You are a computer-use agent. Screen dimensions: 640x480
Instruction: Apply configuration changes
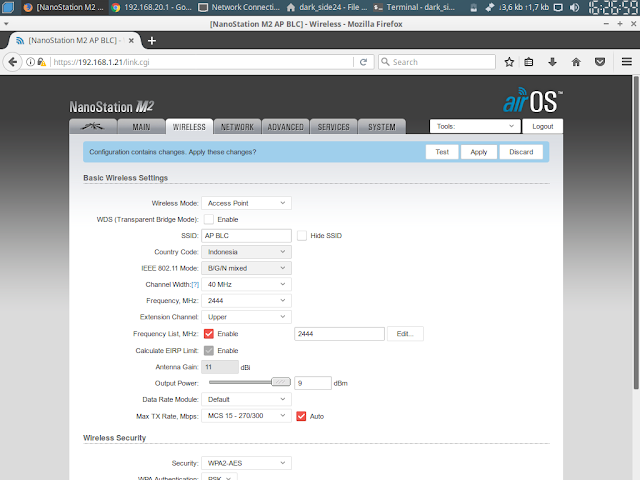[x=479, y=152]
